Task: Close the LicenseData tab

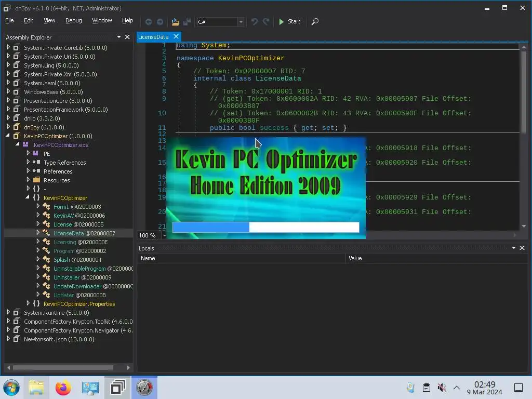Action: (176, 37)
